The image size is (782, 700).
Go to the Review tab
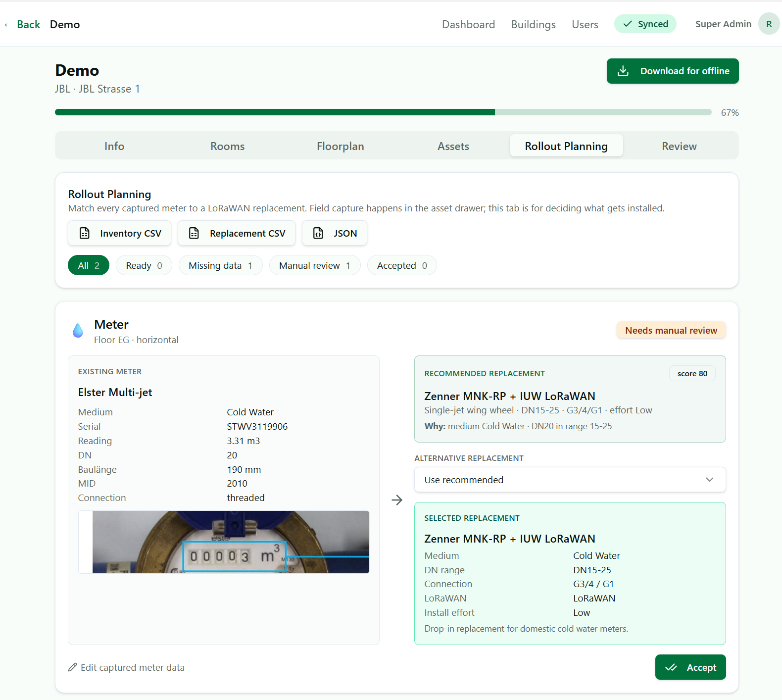[x=679, y=146]
